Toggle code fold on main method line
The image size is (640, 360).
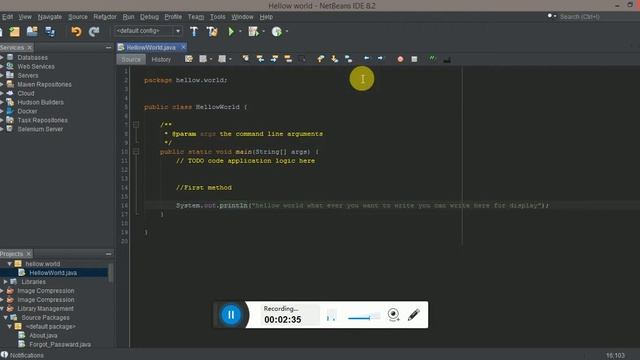[136, 151]
